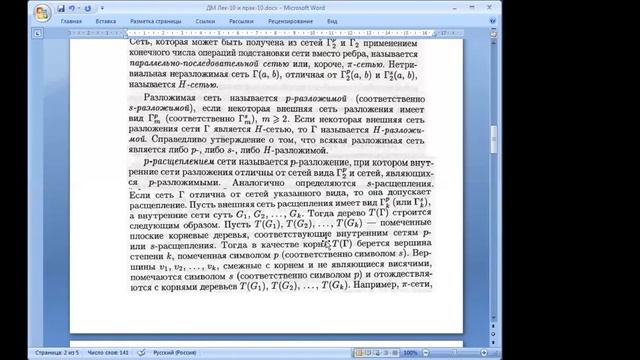Switch to Full Screen Reading view
Image resolution: width=640 pixels, height=360 pixels.
368,353
